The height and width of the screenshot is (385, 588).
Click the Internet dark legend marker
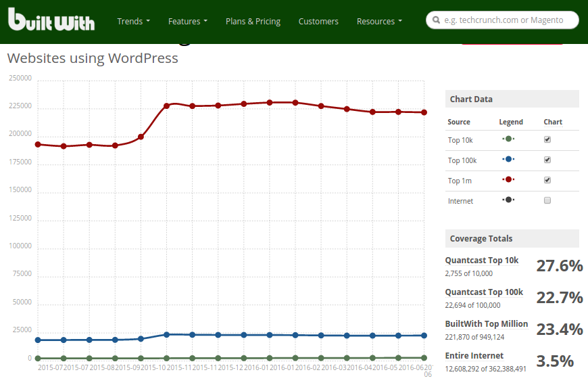coord(508,200)
